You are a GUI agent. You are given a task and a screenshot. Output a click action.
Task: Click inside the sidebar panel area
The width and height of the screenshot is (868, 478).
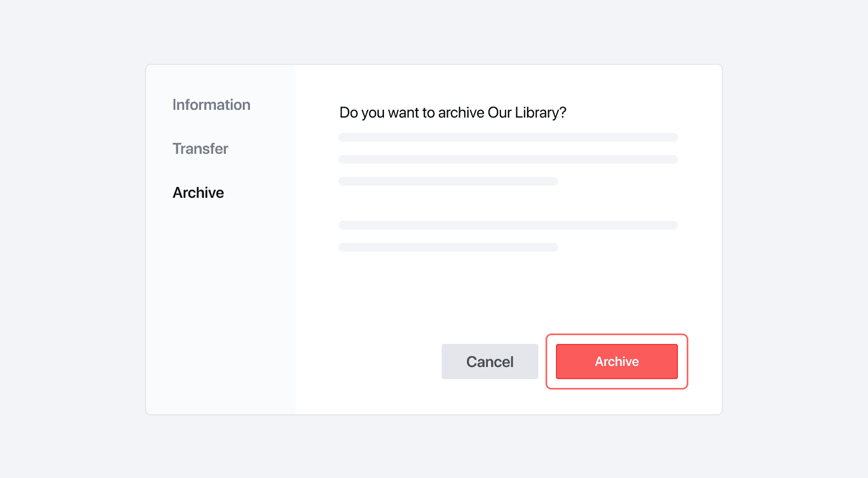coord(220,302)
